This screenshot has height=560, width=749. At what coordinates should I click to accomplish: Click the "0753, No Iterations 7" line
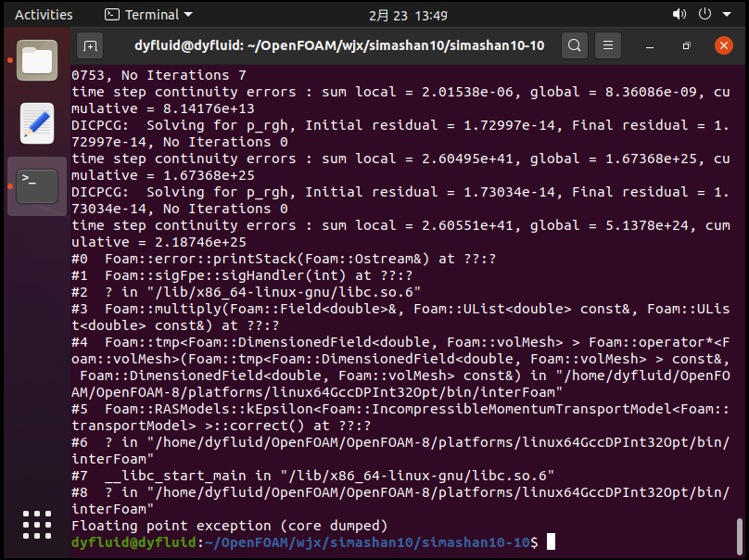coord(159,75)
